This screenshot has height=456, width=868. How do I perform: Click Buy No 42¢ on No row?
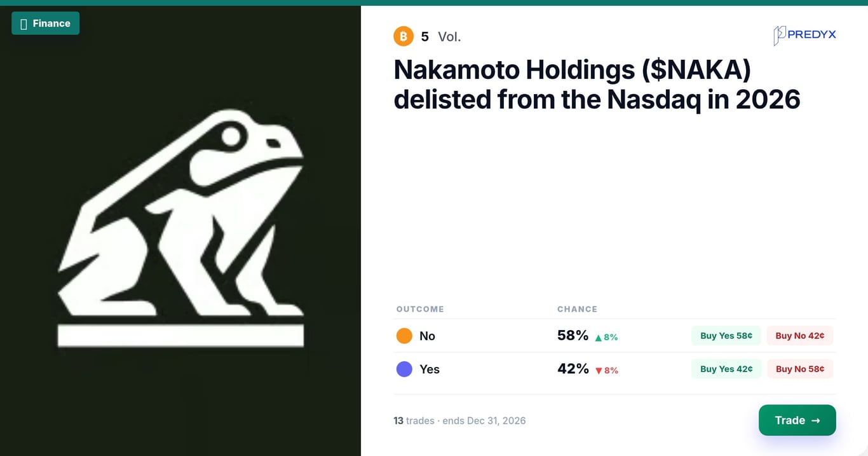tap(800, 336)
